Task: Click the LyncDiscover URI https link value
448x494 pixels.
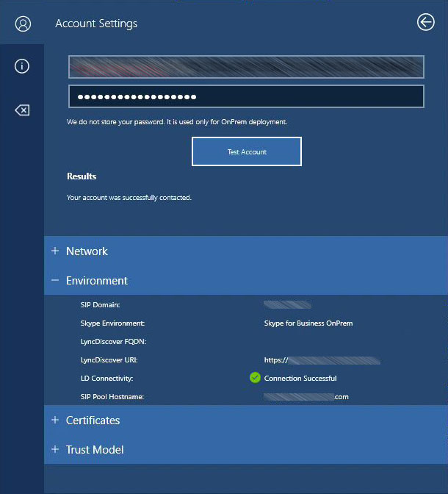Action: tap(322, 360)
